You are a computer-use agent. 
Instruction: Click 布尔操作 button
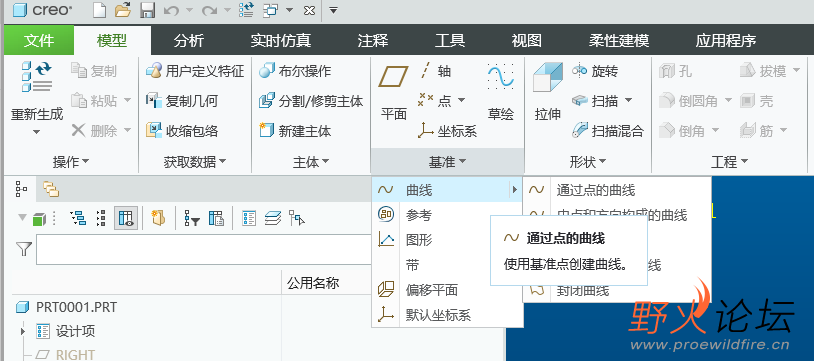click(x=295, y=71)
